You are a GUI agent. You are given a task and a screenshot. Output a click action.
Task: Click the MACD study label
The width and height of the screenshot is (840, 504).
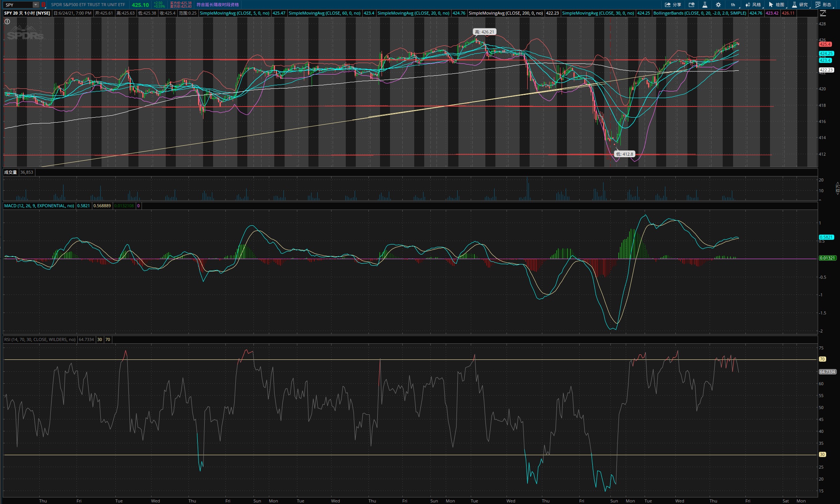pyautogui.click(x=39, y=206)
